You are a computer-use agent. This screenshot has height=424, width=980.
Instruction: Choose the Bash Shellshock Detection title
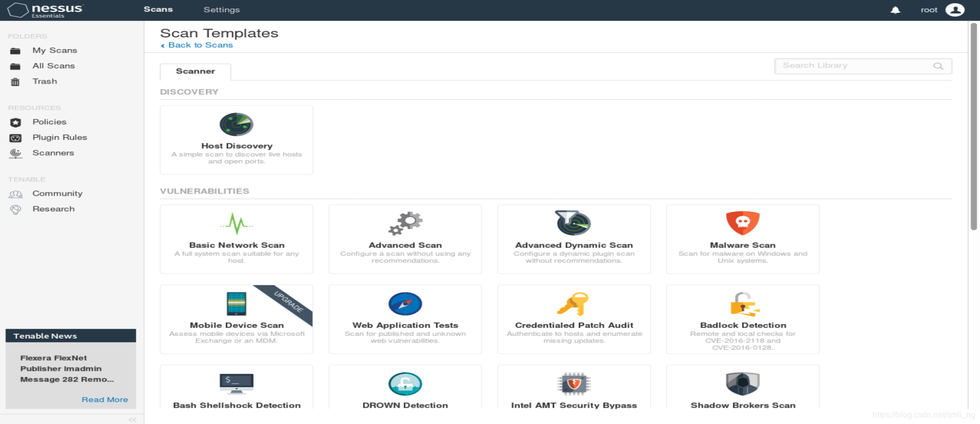237,405
